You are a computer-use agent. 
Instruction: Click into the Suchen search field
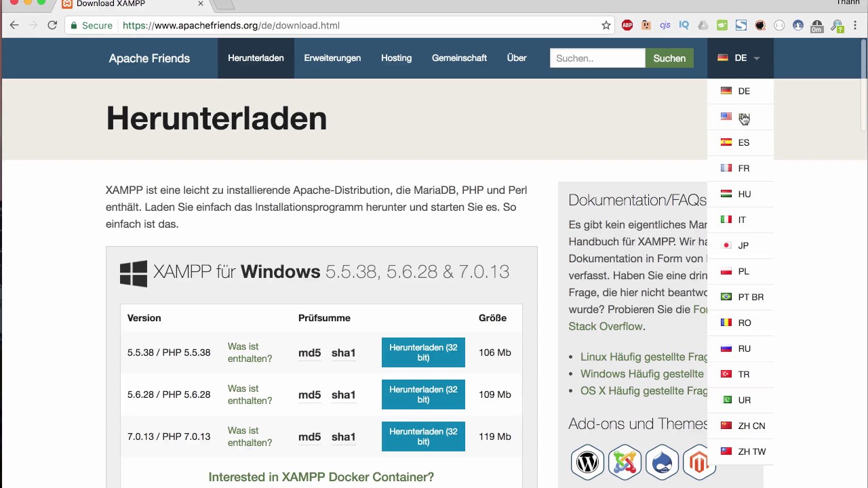coord(597,58)
